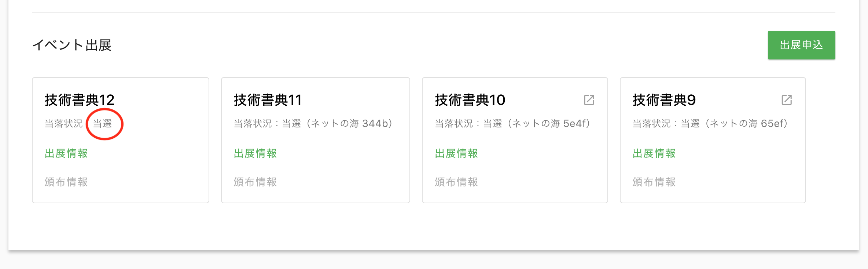
Task: Click circled 当選 status in 技術書典12 card
Action: (x=103, y=124)
